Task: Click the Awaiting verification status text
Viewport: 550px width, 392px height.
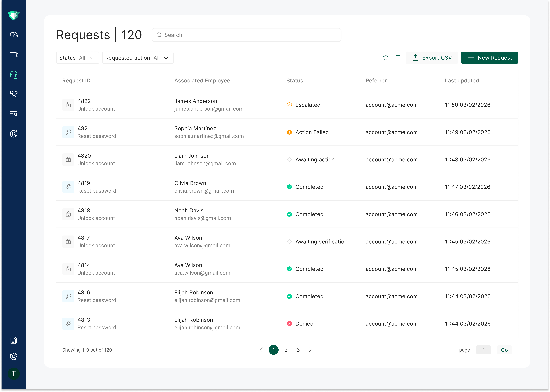Action: [x=321, y=242]
